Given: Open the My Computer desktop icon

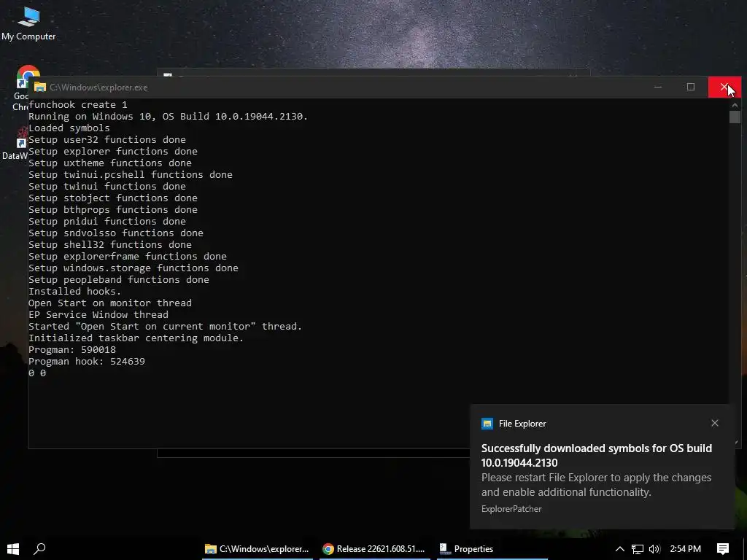Looking at the screenshot, I should [x=28, y=24].
